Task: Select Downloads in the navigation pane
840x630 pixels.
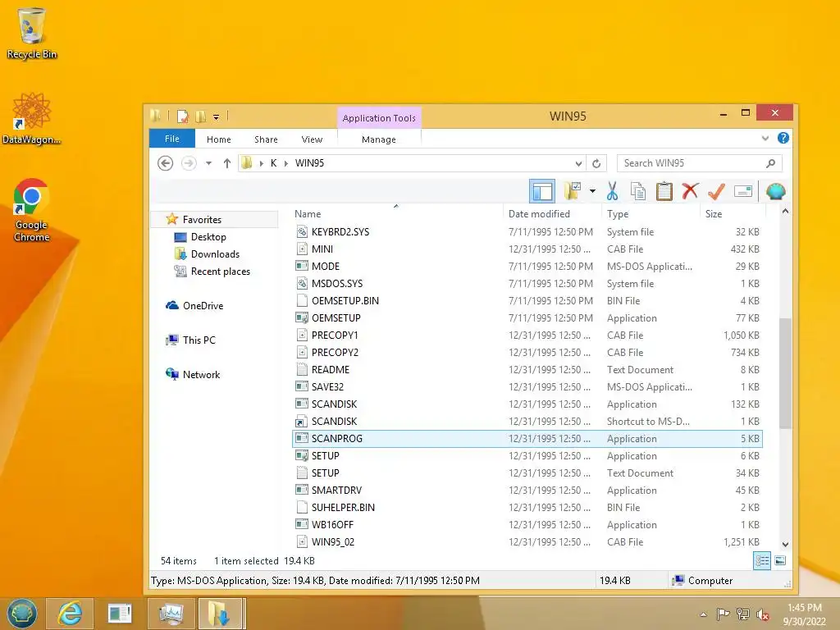Action: 215,254
